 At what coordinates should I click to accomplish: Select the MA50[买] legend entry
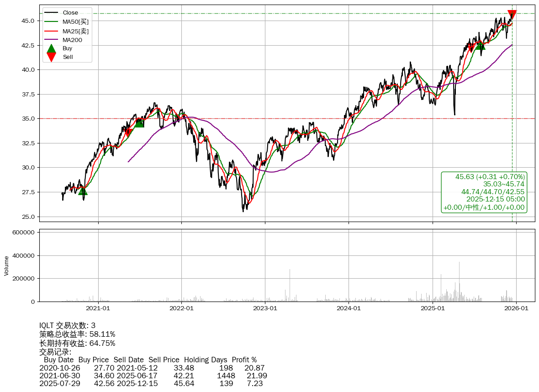75,22
